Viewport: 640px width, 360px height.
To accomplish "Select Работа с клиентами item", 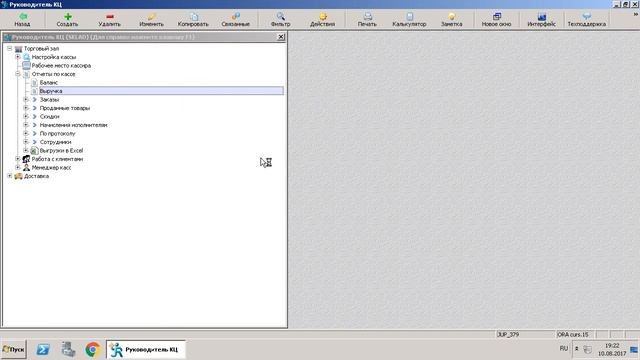I will tap(57, 159).
